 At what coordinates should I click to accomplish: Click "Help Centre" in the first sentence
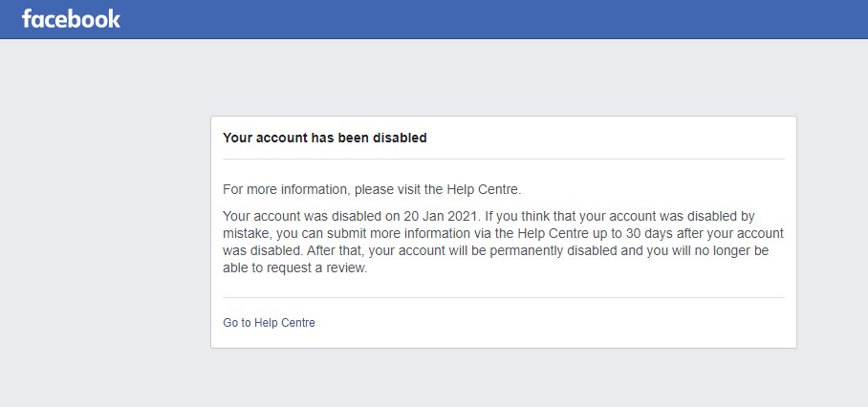point(487,189)
